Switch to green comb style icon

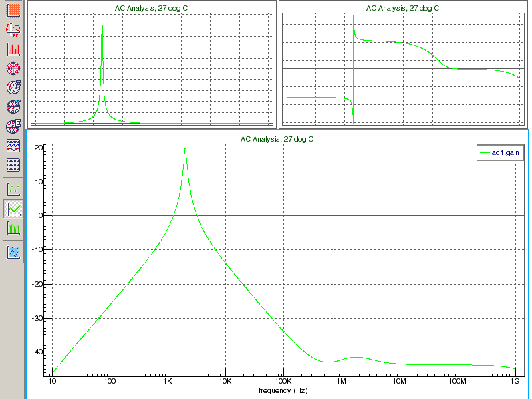[x=13, y=228]
